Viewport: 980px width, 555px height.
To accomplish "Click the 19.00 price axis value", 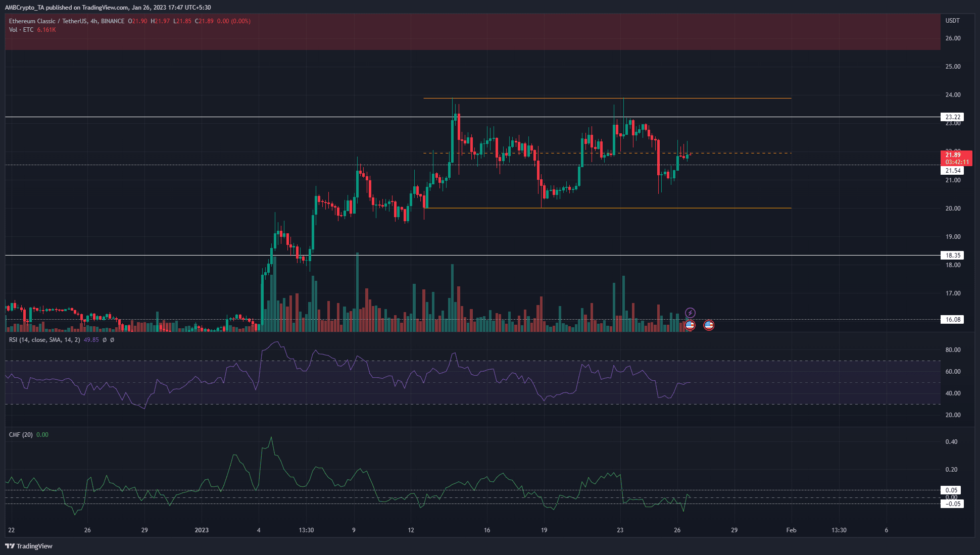I will coord(953,237).
